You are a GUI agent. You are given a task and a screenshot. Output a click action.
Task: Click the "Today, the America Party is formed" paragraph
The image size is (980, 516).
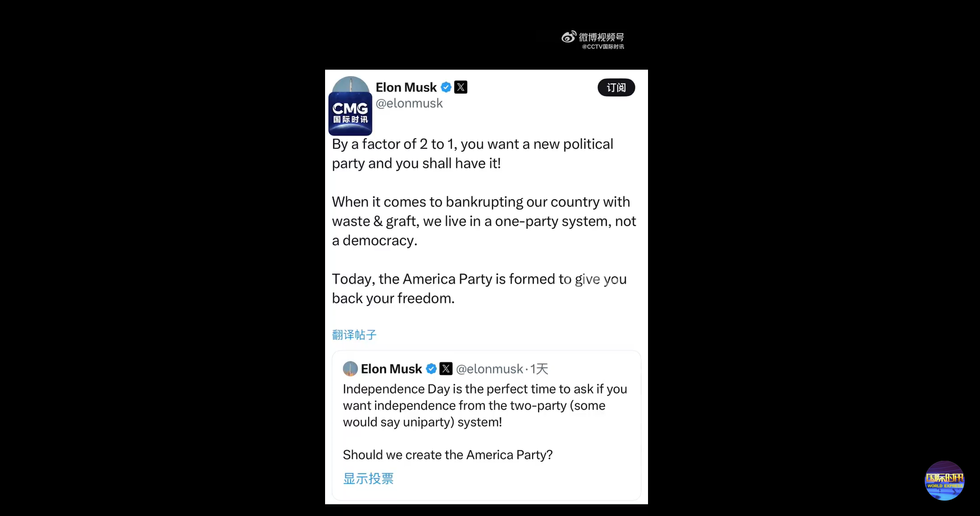tap(479, 289)
